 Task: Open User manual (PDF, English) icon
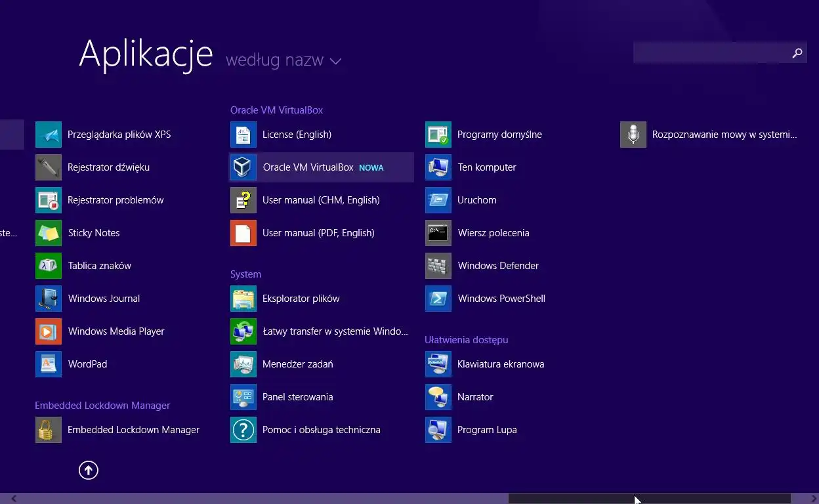point(243,233)
